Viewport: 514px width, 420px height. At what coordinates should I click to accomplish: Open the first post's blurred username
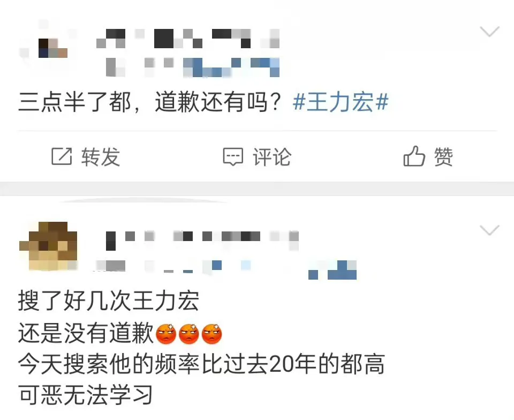(188, 39)
